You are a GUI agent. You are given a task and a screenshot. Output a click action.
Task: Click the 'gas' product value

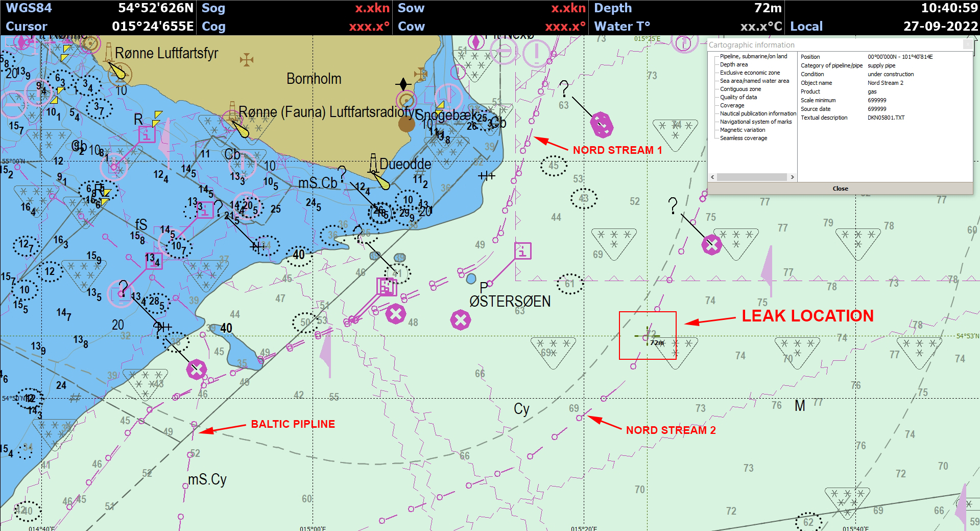click(x=872, y=92)
